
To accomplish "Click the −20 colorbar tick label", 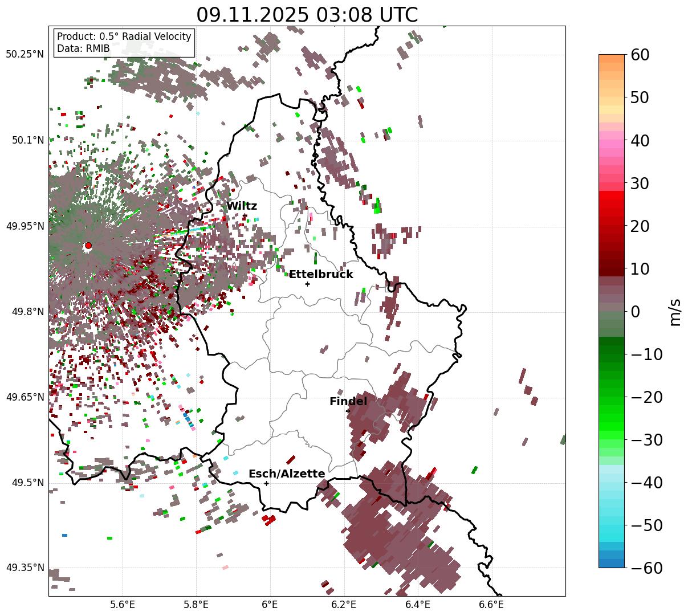I will [x=647, y=397].
